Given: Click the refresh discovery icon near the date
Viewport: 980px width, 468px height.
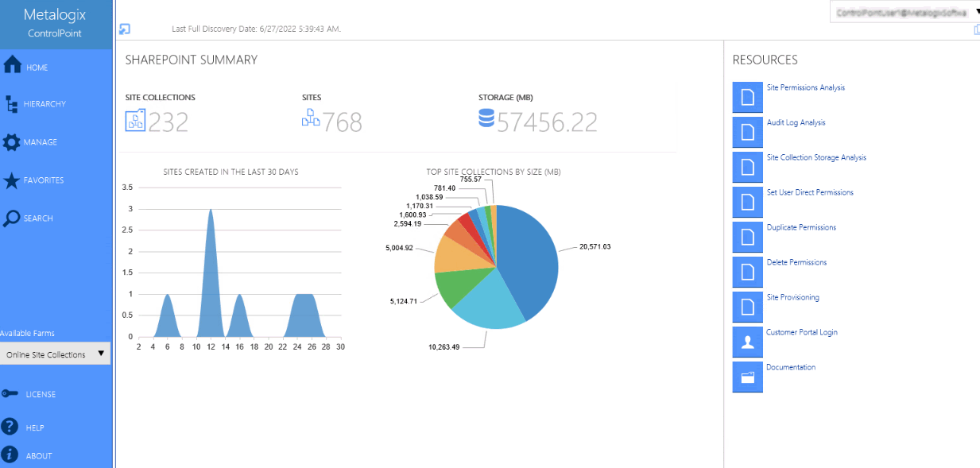Looking at the screenshot, I should tap(124, 29).
